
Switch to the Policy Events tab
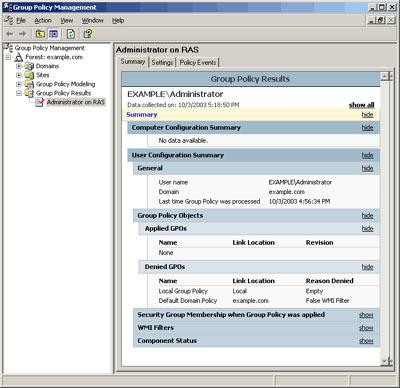(198, 62)
